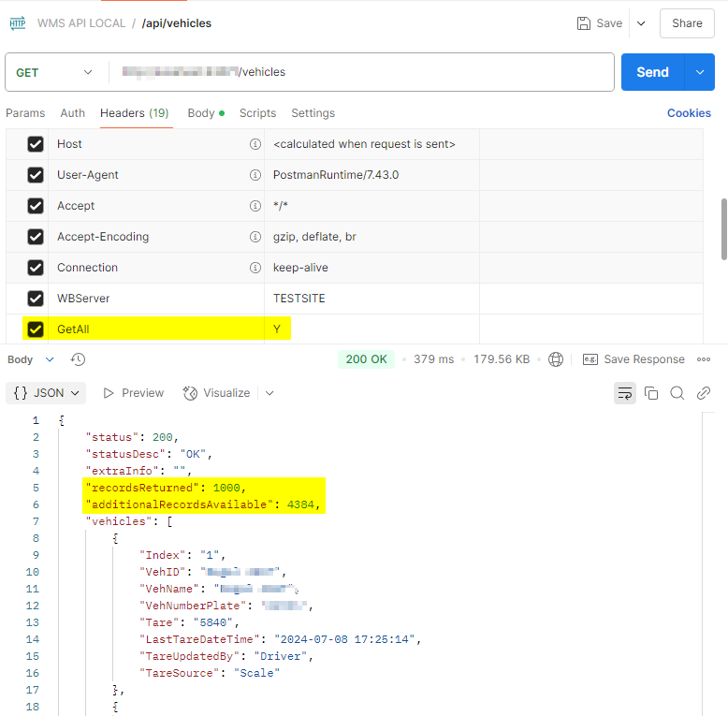The width and height of the screenshot is (728, 716).
Task: Expand the Visualize options chevron
Action: point(269,393)
